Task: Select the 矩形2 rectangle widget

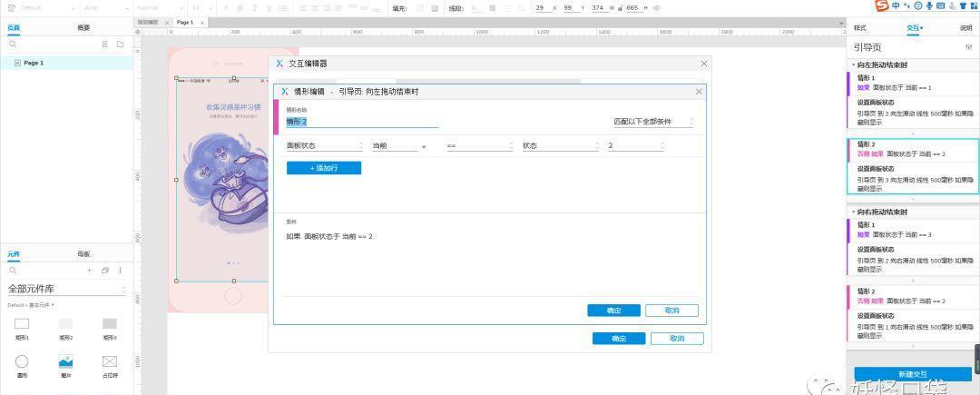Action: (65, 328)
